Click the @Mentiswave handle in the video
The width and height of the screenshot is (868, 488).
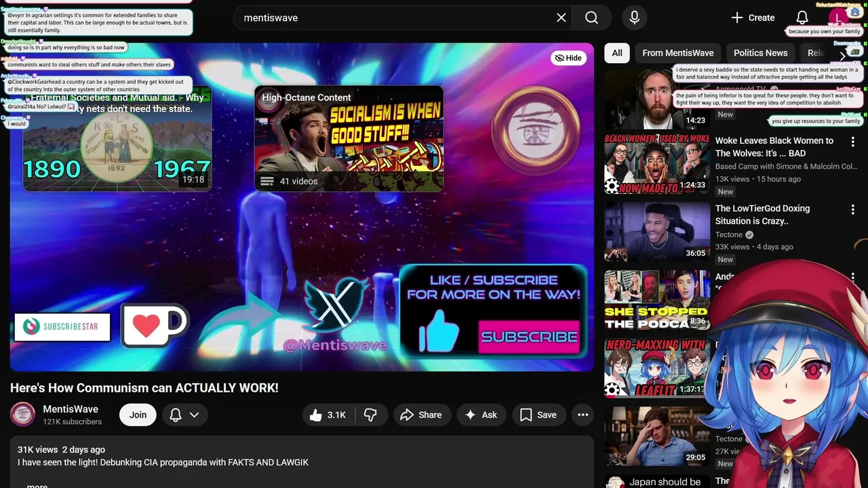(x=335, y=346)
